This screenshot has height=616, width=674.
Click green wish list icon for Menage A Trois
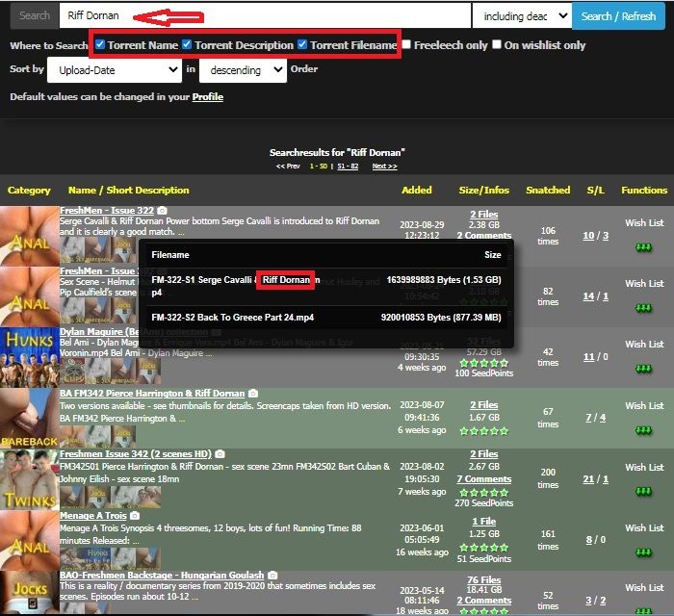tap(643, 552)
